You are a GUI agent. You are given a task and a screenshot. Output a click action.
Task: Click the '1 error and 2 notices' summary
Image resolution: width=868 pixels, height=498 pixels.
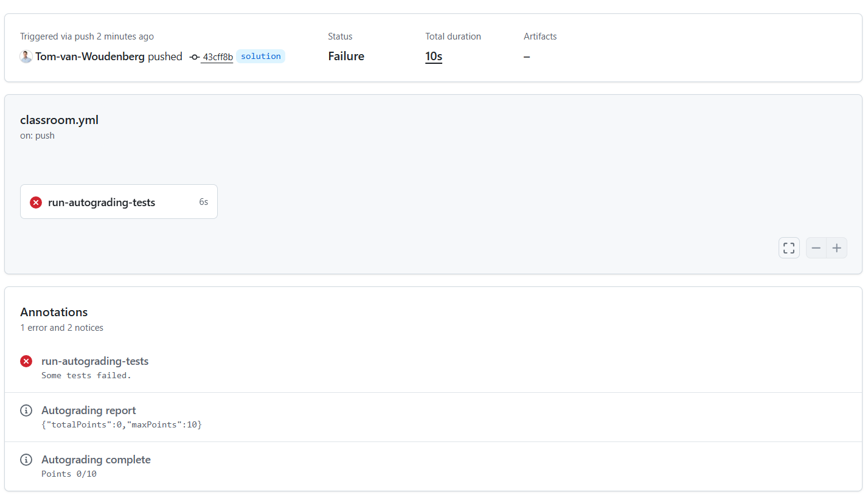point(61,328)
